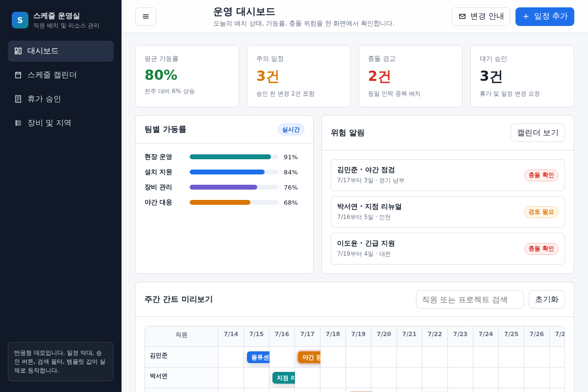Click the 일정 추가 button

(545, 17)
